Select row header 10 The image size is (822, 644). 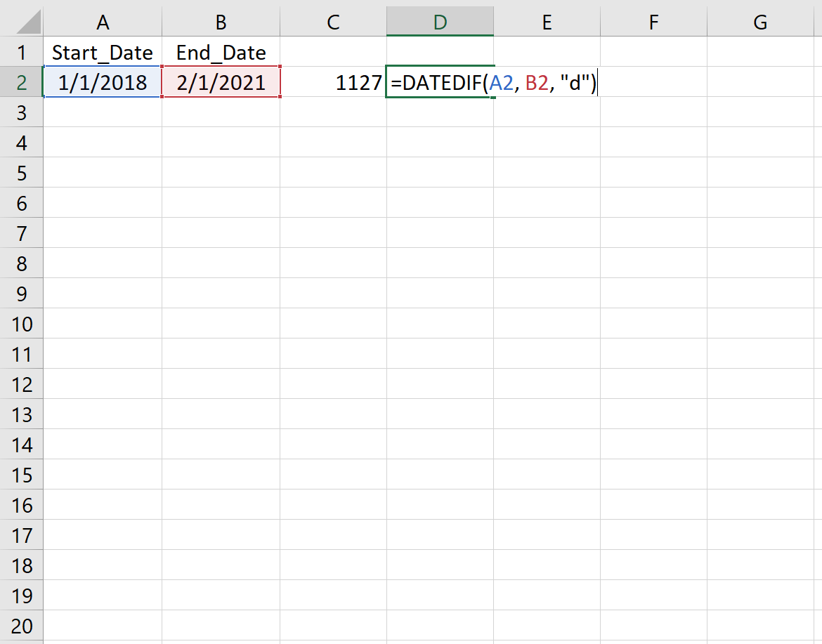(21, 324)
